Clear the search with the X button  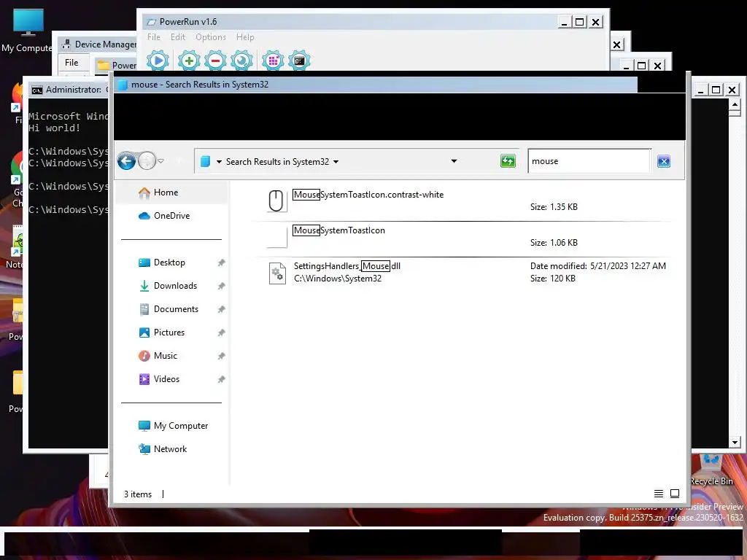click(x=664, y=161)
